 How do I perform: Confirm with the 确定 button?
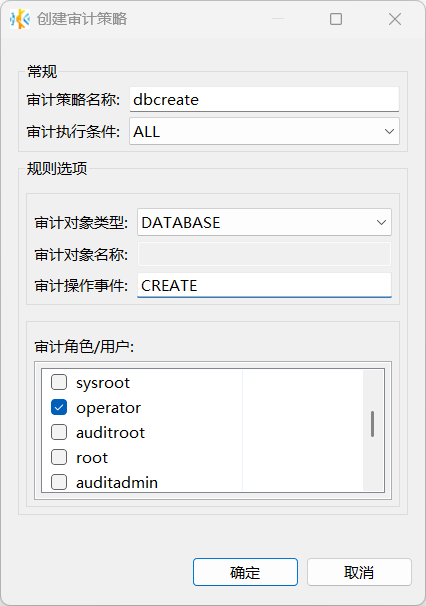point(245,572)
